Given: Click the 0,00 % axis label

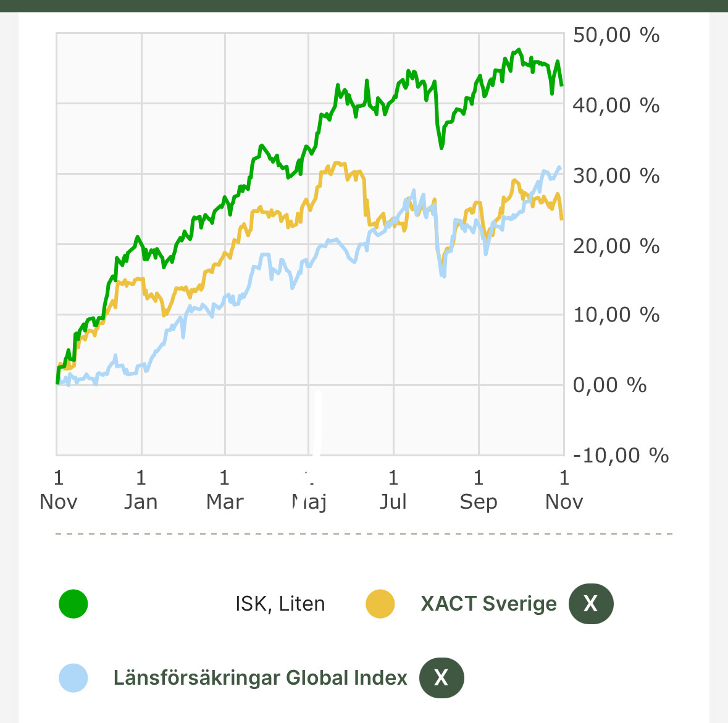Looking at the screenshot, I should pos(609,385).
